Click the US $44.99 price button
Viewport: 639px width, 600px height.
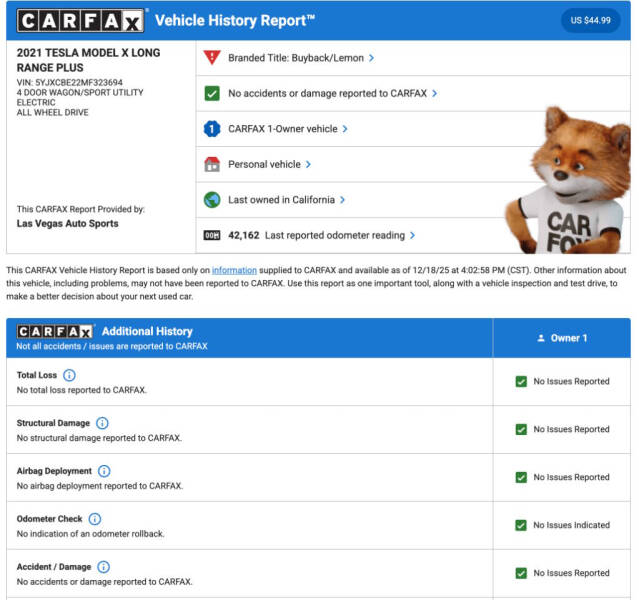(590, 20)
